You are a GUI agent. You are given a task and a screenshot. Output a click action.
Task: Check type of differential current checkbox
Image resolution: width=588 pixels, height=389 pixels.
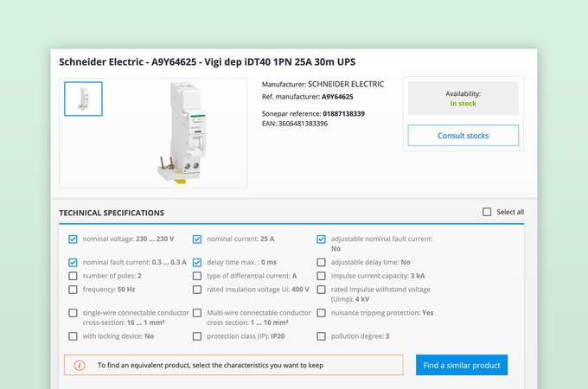point(197,277)
